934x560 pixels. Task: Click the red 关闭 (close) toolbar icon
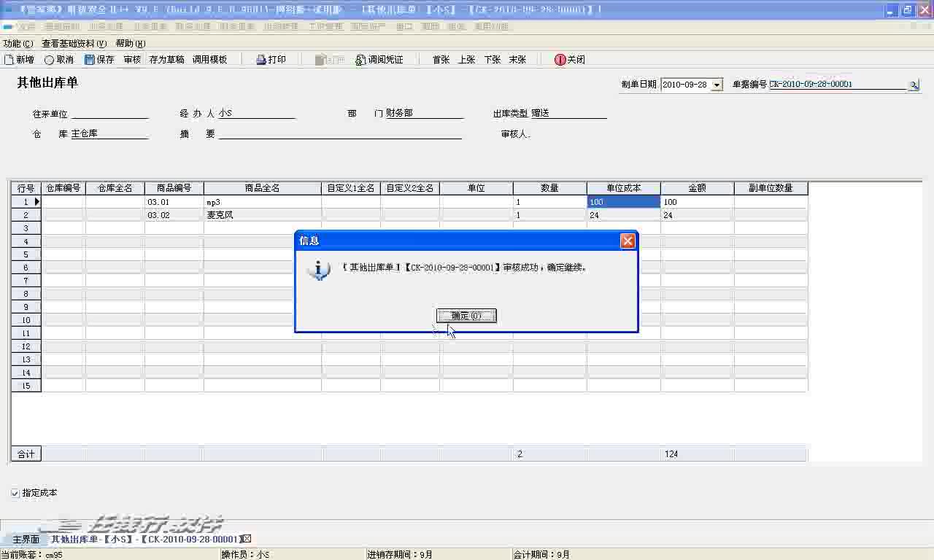(x=560, y=60)
